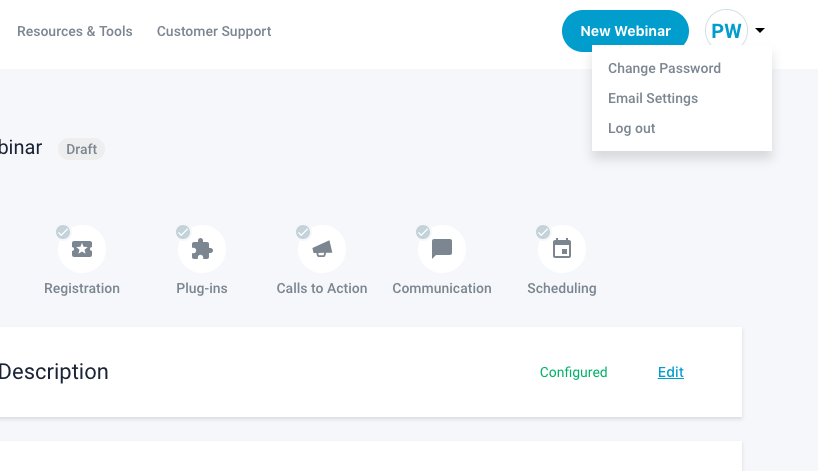Open Email Settings from account menu
Viewport: 818px width, 471px height.
click(653, 99)
